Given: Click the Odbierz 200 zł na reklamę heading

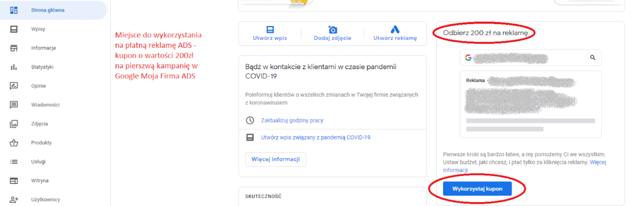Looking at the screenshot, I should 486,33.
